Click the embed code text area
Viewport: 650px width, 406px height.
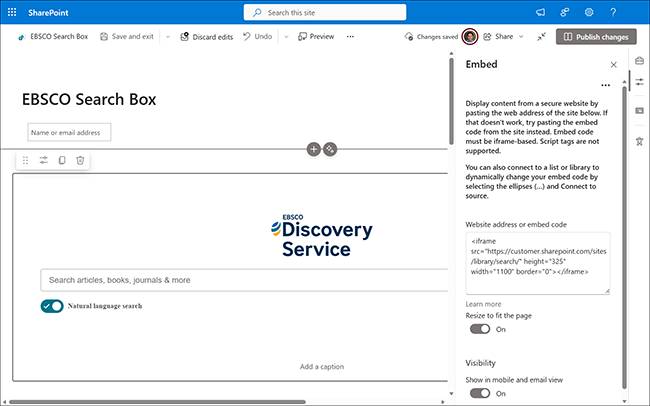(538, 263)
